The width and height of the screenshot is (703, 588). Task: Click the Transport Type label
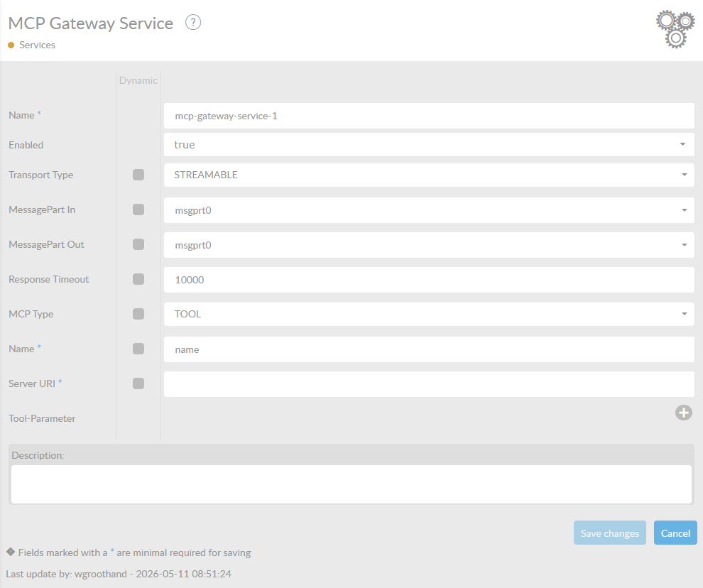pos(40,175)
